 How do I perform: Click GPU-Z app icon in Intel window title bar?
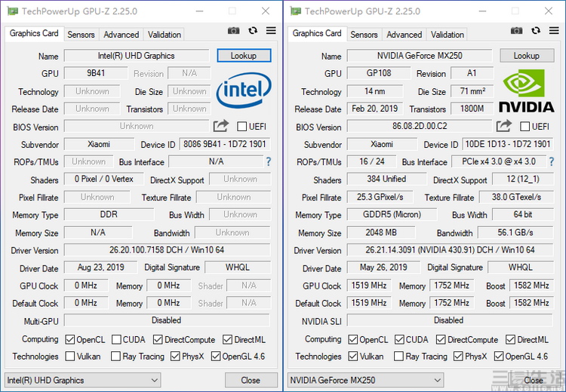coord(13,11)
